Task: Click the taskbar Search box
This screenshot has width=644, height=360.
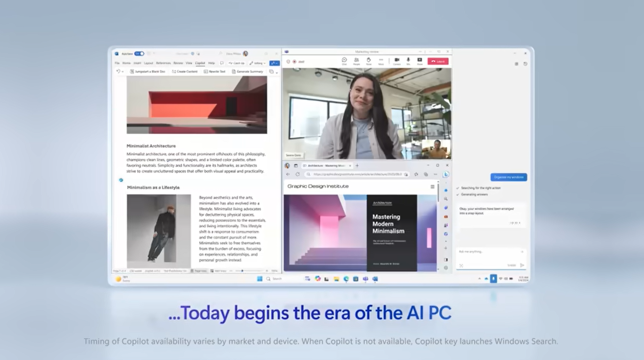Action: pos(275,279)
